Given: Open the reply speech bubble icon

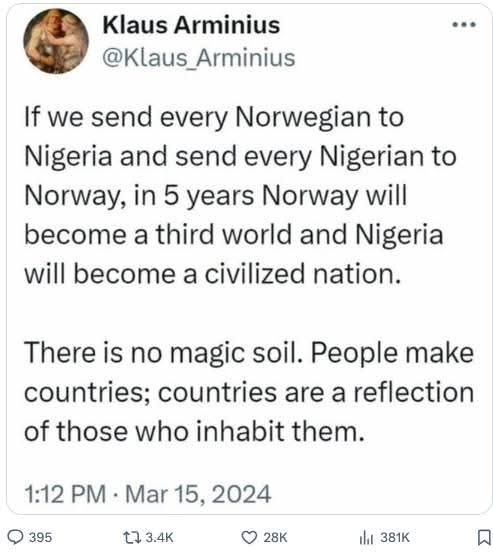Looking at the screenshot, I should pyautogui.click(x=15, y=537).
